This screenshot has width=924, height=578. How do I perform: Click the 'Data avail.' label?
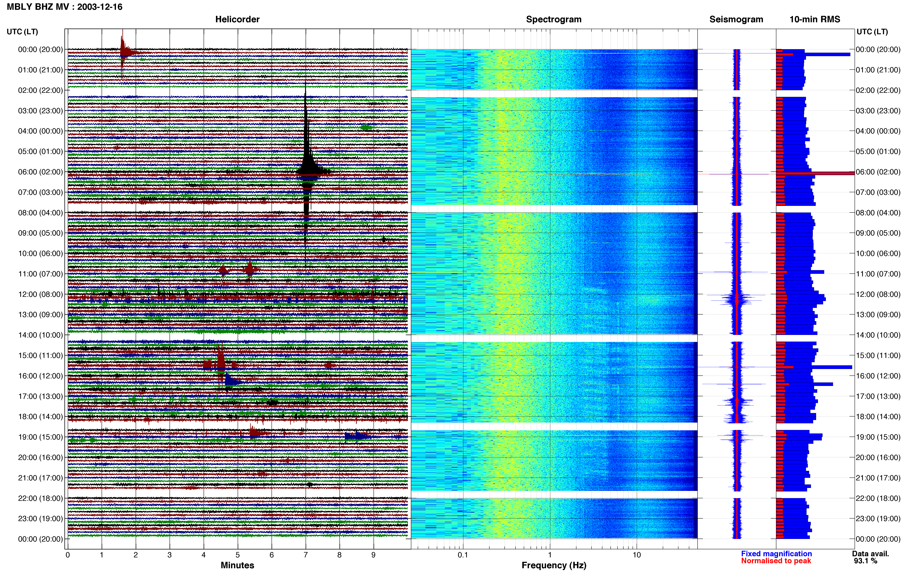(x=870, y=554)
